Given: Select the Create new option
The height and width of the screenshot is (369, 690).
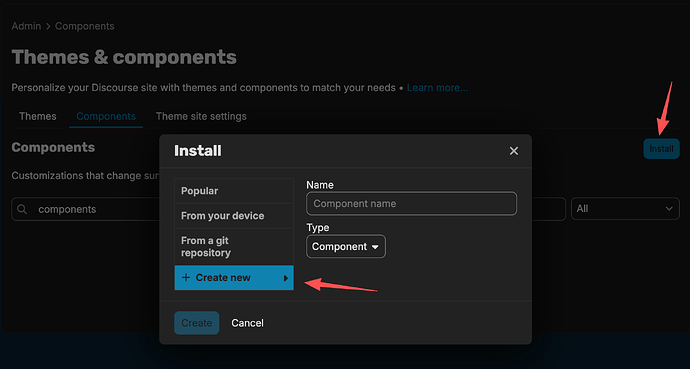Looking at the screenshot, I should coord(234,278).
